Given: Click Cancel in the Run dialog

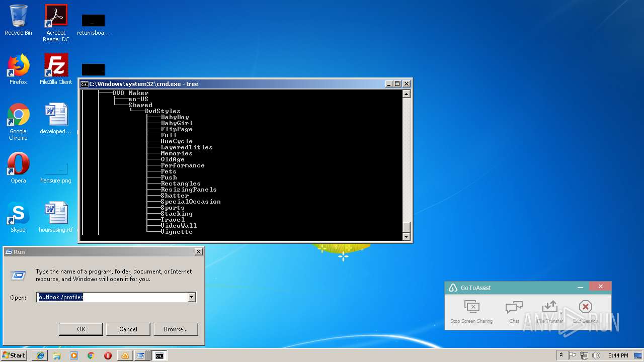Looking at the screenshot, I should click(x=128, y=329).
